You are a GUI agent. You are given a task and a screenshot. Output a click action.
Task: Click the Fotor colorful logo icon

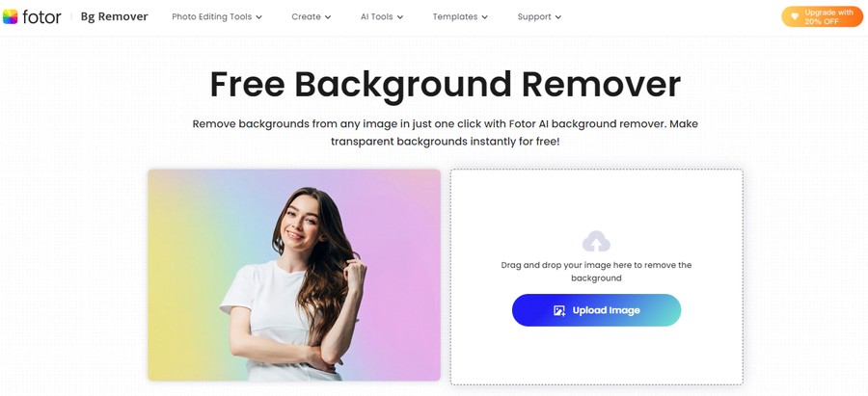tap(10, 16)
